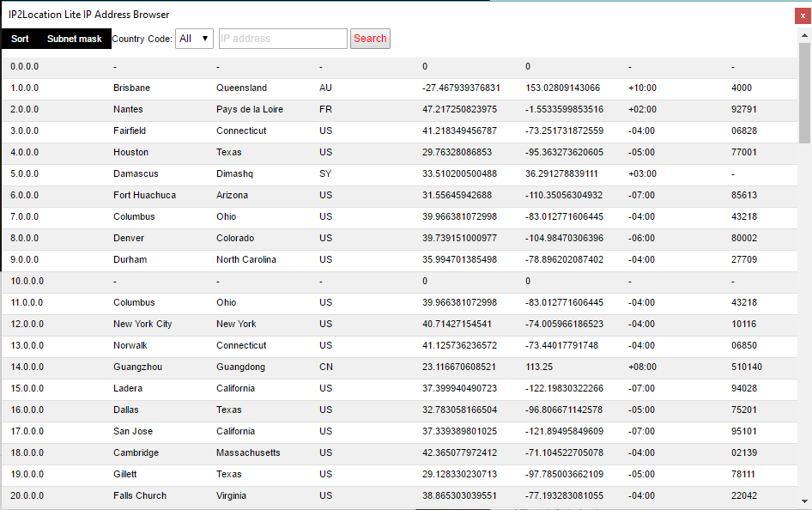Select IP address 1.0.0.0

[24, 88]
